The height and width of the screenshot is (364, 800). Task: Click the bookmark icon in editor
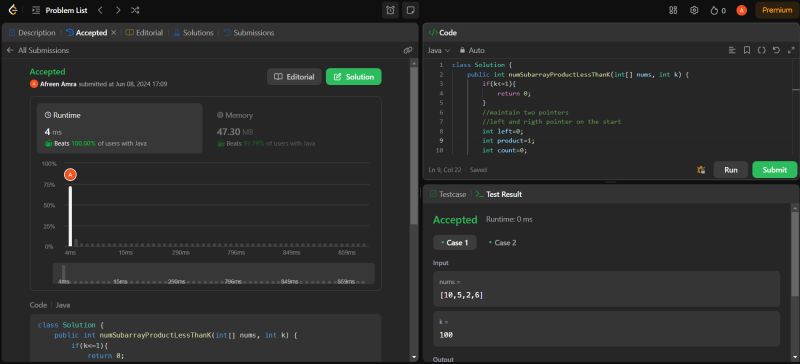coord(746,50)
